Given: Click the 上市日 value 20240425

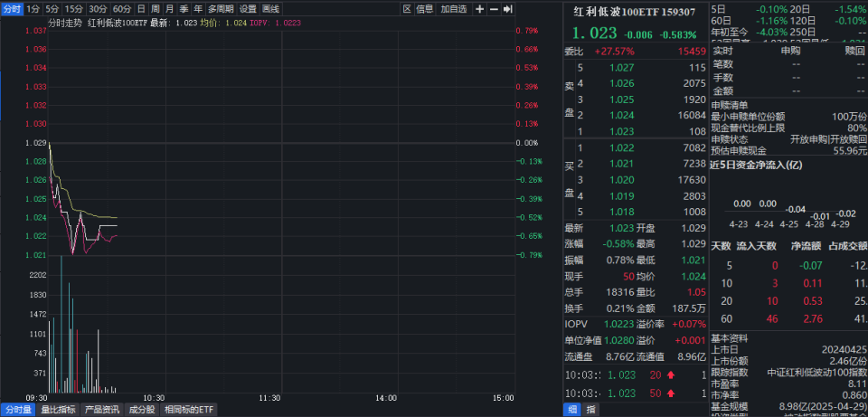Looking at the screenshot, I should point(845,349).
